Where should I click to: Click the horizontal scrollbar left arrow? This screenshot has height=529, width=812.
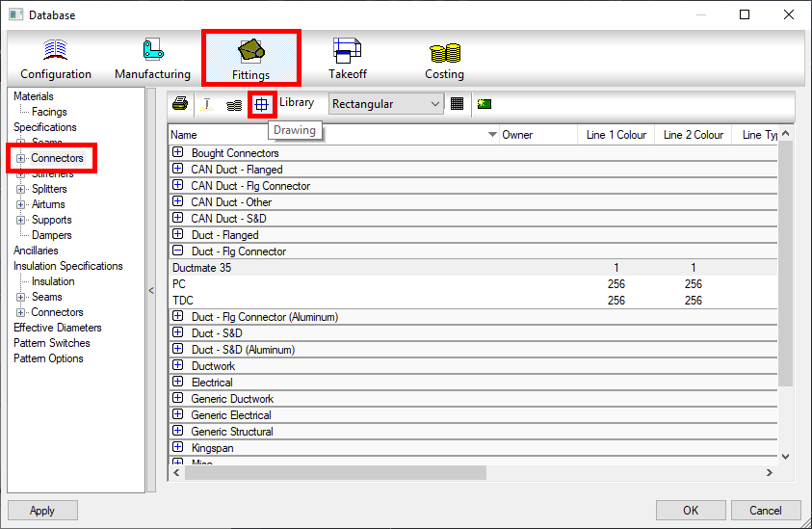(176, 472)
